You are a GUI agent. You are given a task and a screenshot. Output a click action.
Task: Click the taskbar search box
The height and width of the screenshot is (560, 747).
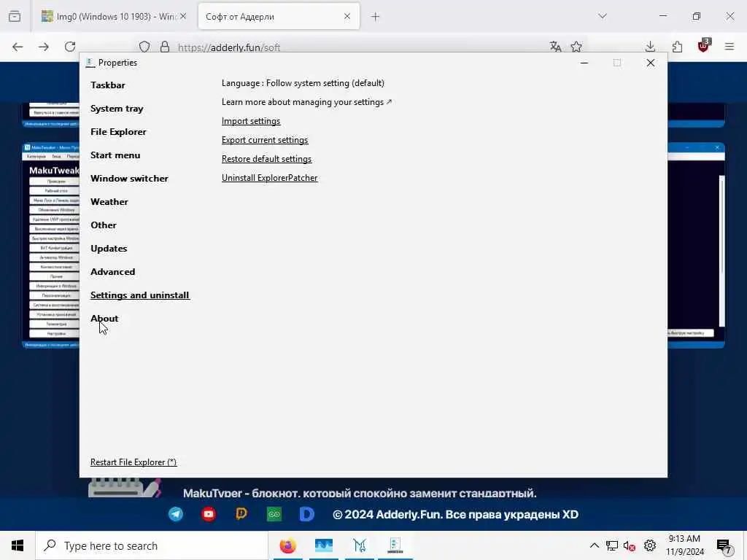click(x=152, y=545)
